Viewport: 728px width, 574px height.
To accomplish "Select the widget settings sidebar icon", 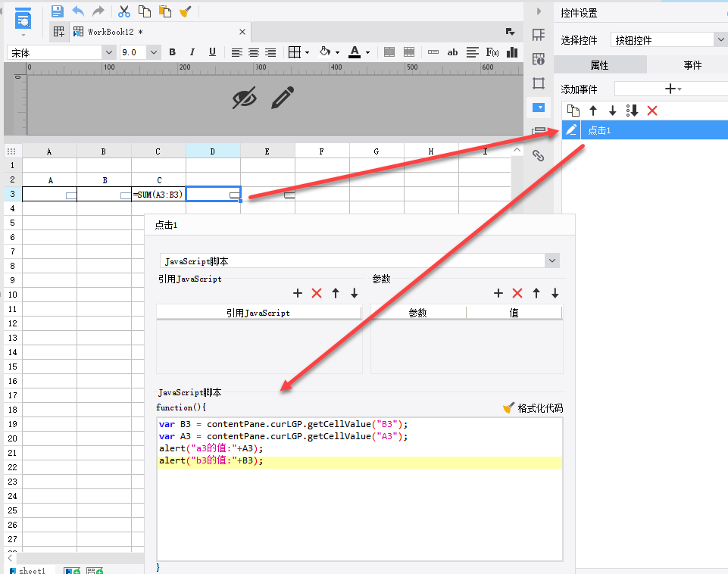I will (x=539, y=108).
